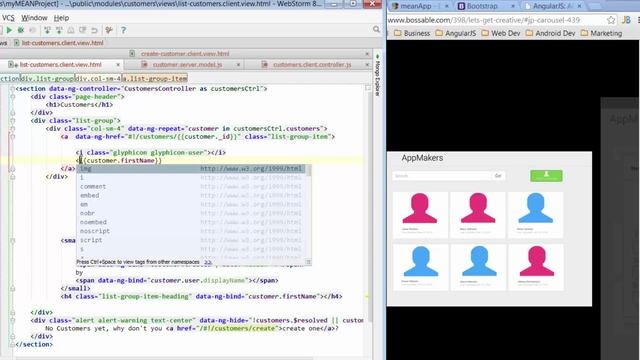This screenshot has height=360, width=640.
Task: Open the bottom-right pink customer card
Action: (536, 267)
